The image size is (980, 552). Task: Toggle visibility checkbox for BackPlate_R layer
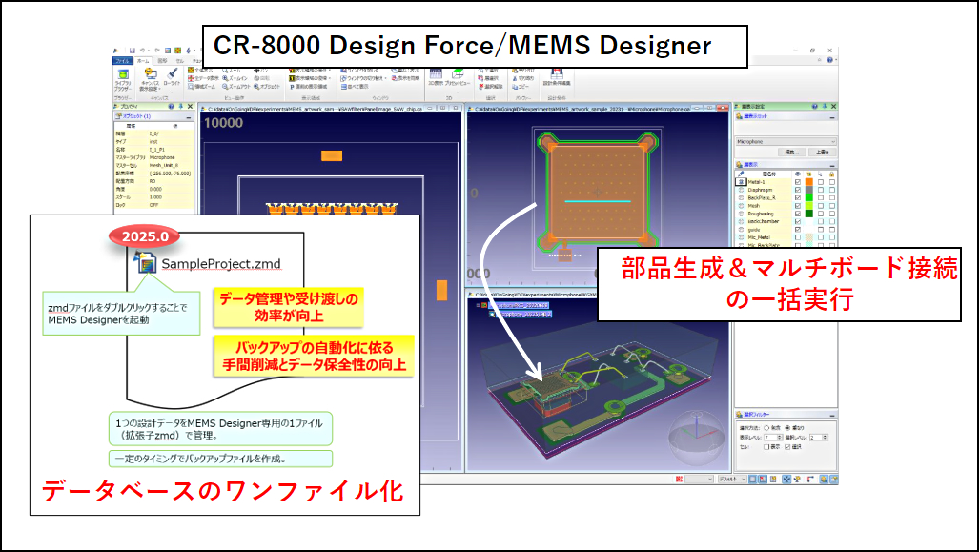tap(798, 197)
